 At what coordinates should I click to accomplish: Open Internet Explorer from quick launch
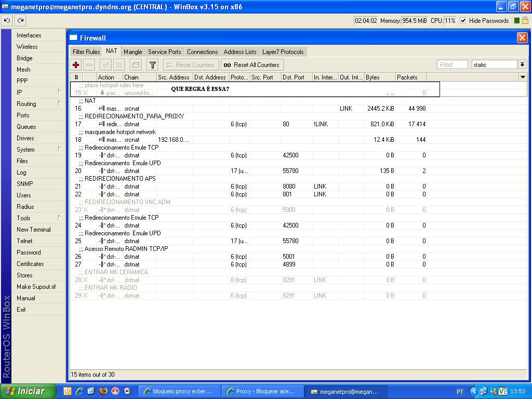click(79, 391)
